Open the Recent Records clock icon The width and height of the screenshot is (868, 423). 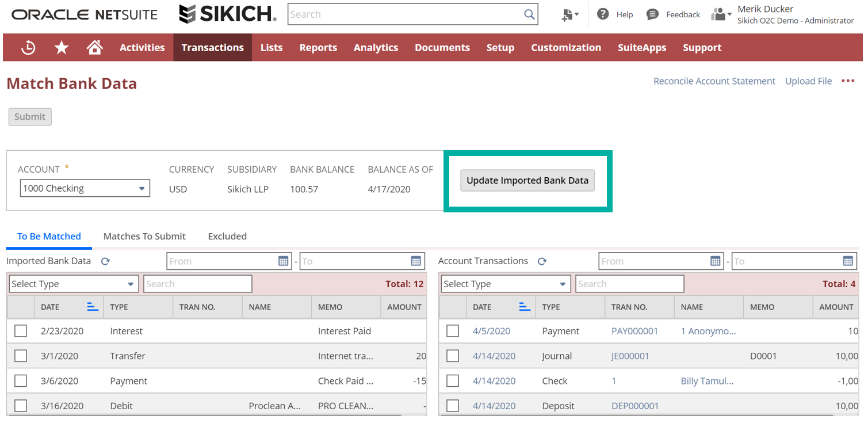tap(28, 48)
